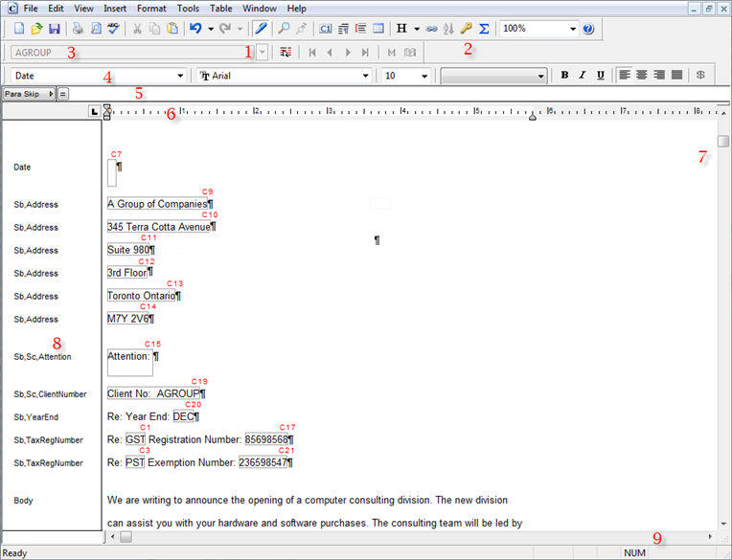
Task: Click the Print icon
Action: point(78,29)
